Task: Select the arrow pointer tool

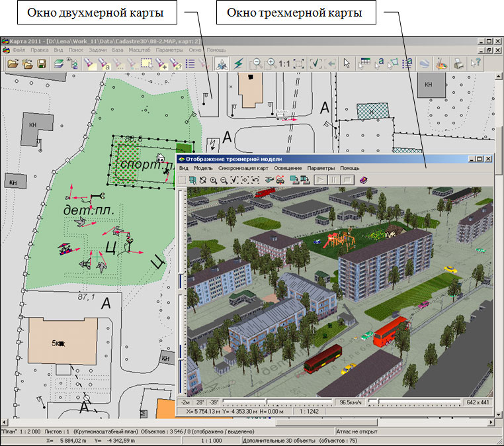Action: pyautogui.click(x=347, y=64)
